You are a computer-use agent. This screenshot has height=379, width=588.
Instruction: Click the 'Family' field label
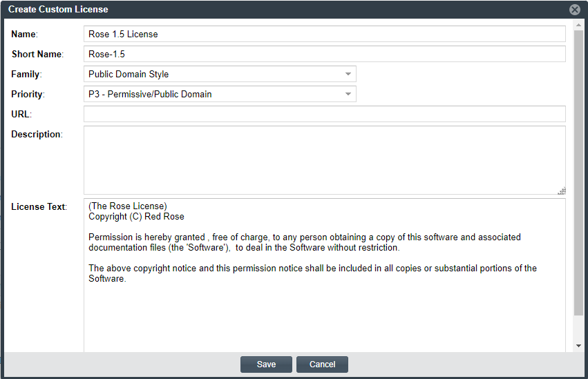(x=26, y=74)
